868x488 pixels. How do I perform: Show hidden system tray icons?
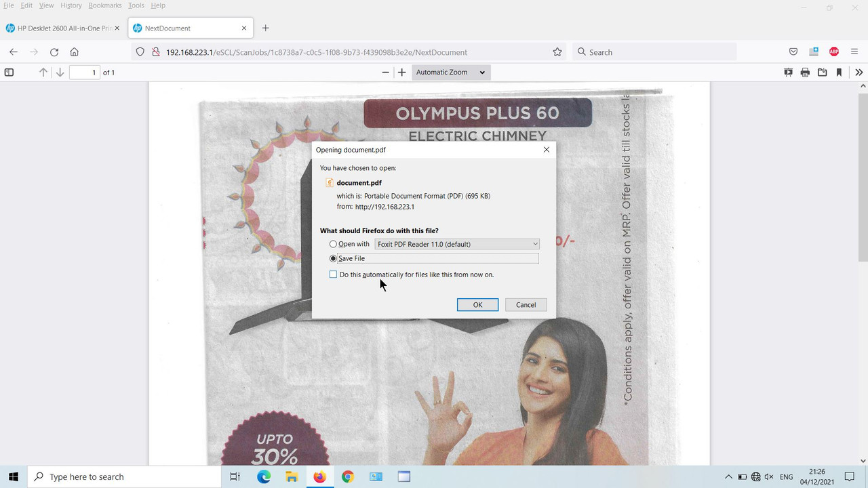click(x=729, y=477)
